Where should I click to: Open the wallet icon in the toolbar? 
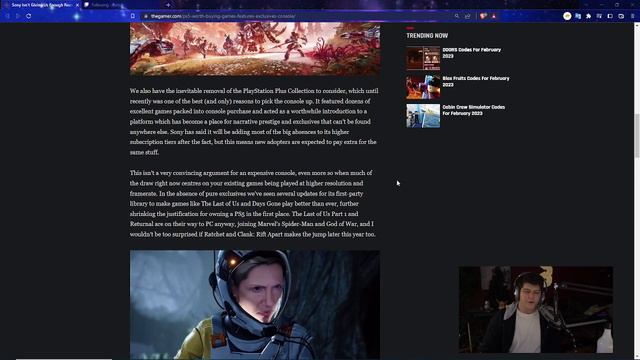click(621, 16)
